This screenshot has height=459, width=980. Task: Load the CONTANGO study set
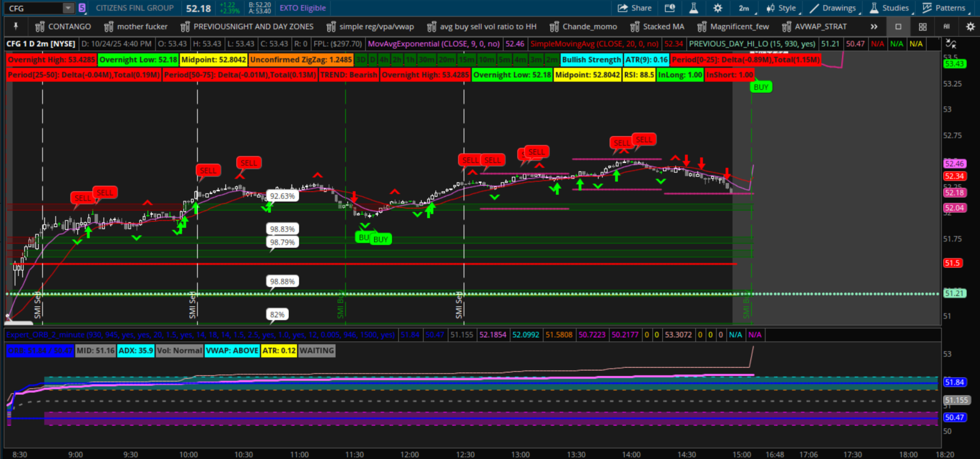pyautogui.click(x=63, y=27)
